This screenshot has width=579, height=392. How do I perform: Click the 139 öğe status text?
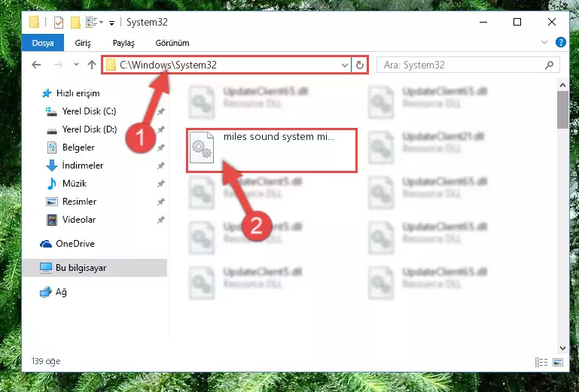(46, 361)
